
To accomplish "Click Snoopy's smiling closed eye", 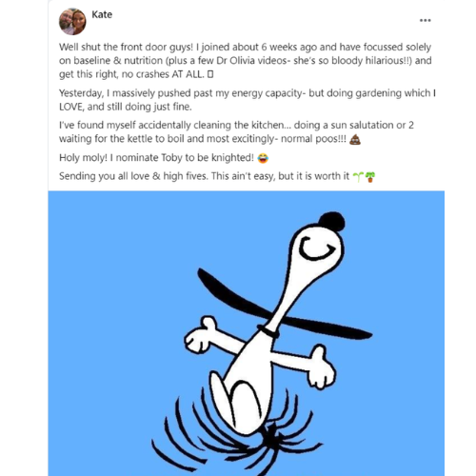I will (x=317, y=248).
